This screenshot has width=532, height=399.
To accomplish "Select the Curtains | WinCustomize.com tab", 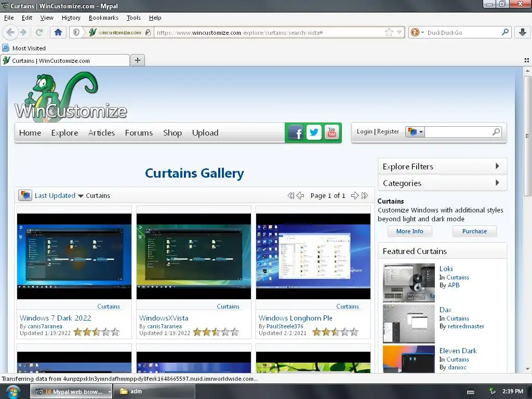I will click(65, 60).
